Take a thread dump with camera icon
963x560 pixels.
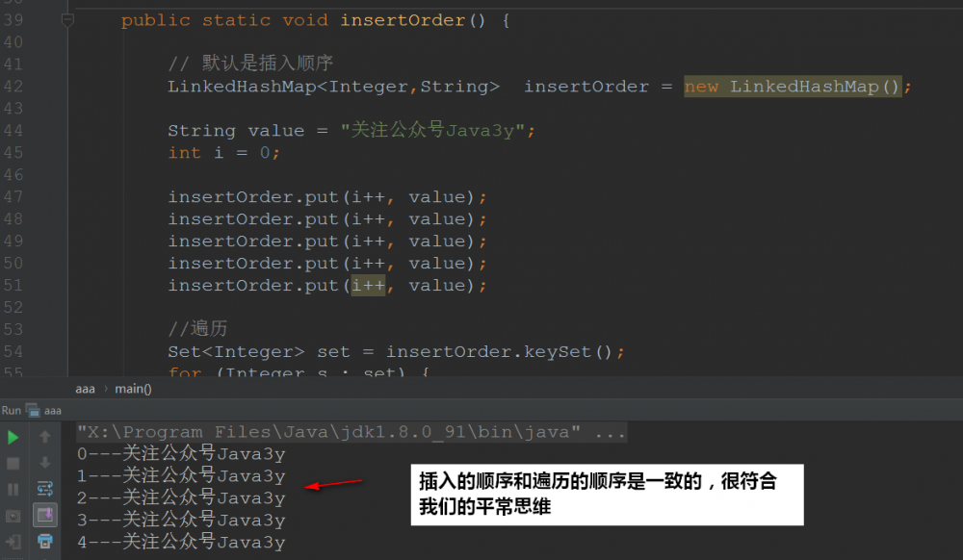(13, 515)
